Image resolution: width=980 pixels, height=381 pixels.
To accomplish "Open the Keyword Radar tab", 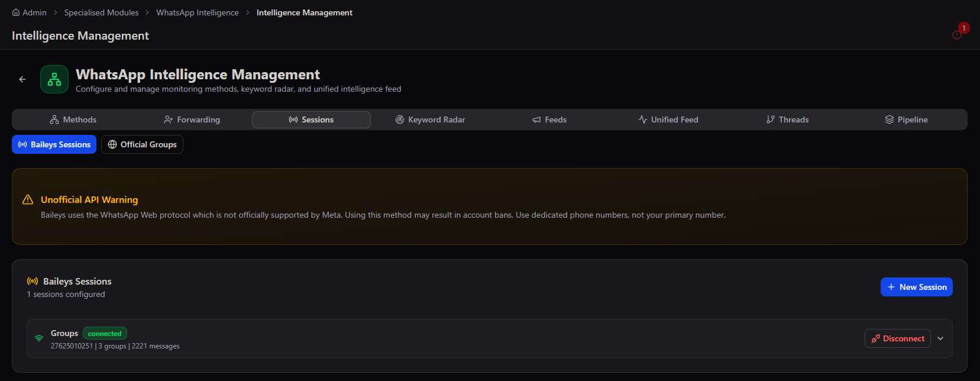I will coord(430,120).
